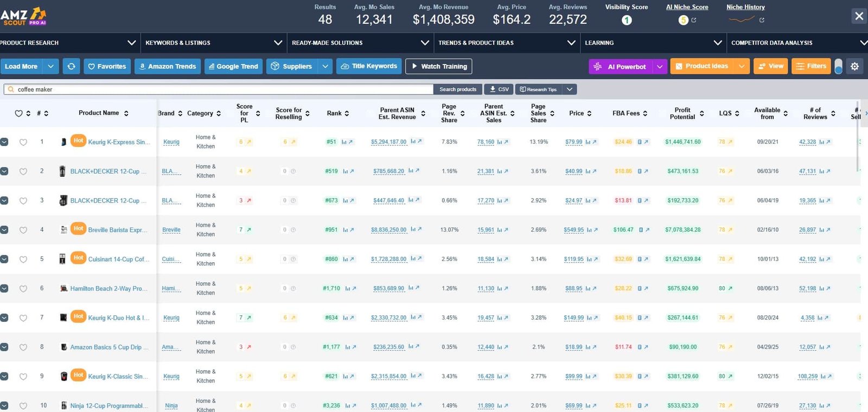Expand the Suppliers dropdown arrow
Screen dimensions: 868x412
(x=325, y=66)
